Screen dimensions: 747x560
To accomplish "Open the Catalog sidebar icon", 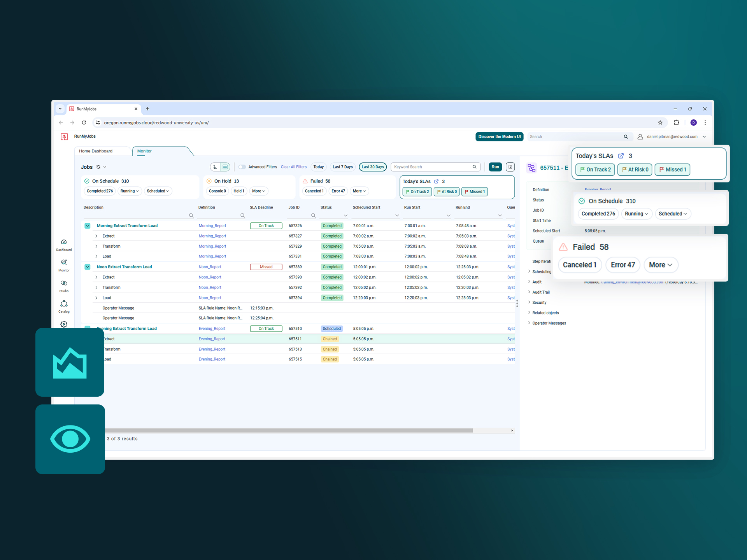I will 64,306.
